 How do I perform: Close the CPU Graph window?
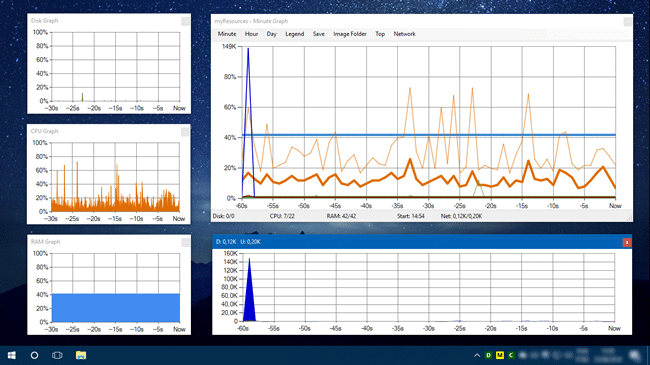tap(185, 131)
